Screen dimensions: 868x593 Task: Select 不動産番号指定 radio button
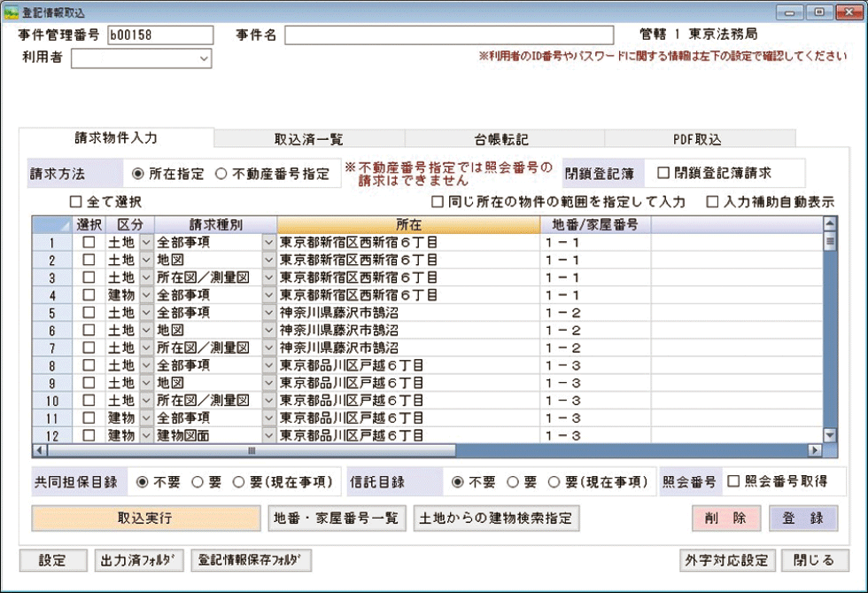pyautogui.click(x=221, y=174)
